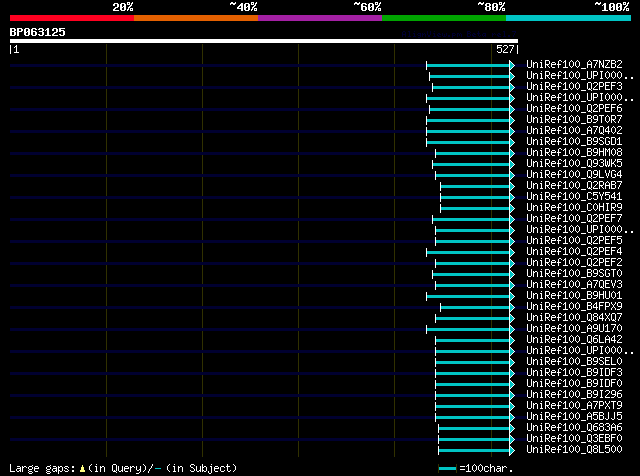Select hit label UniRef100_C0HIR9
The image size is (640, 476).
(x=574, y=208)
